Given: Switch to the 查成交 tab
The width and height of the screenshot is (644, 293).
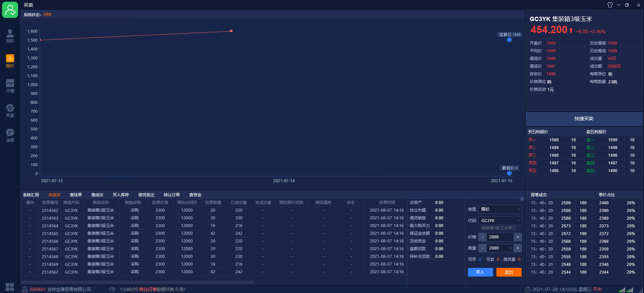Looking at the screenshot, I should coord(97,195).
